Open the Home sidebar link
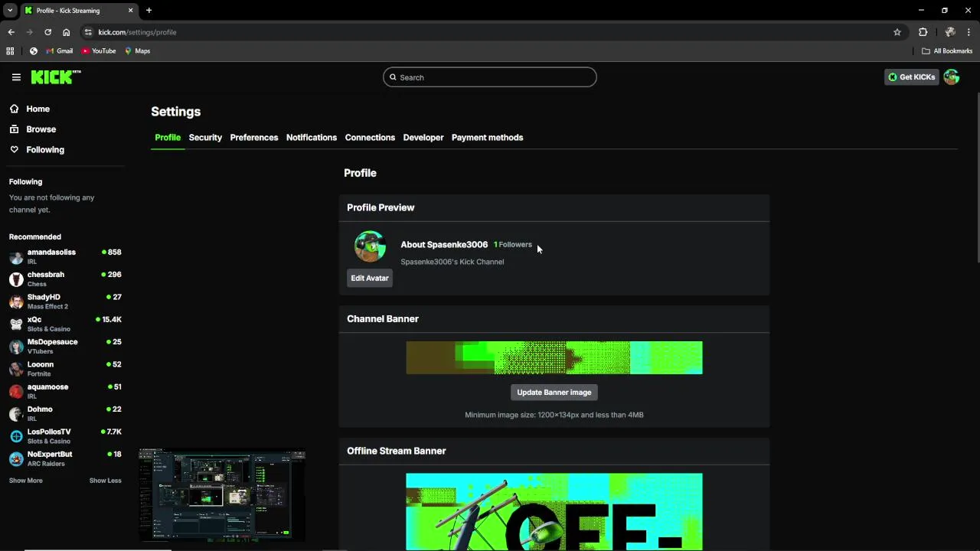This screenshot has height=551, width=980. 38,109
